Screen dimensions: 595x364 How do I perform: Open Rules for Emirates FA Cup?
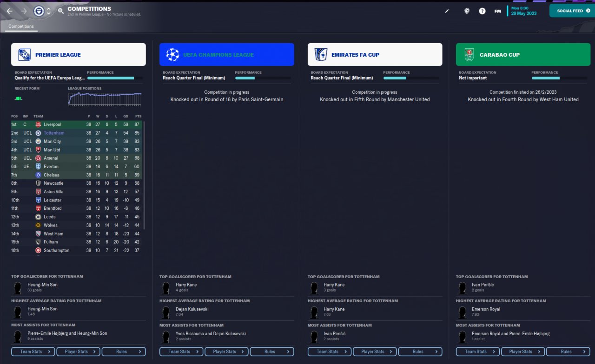click(x=420, y=351)
